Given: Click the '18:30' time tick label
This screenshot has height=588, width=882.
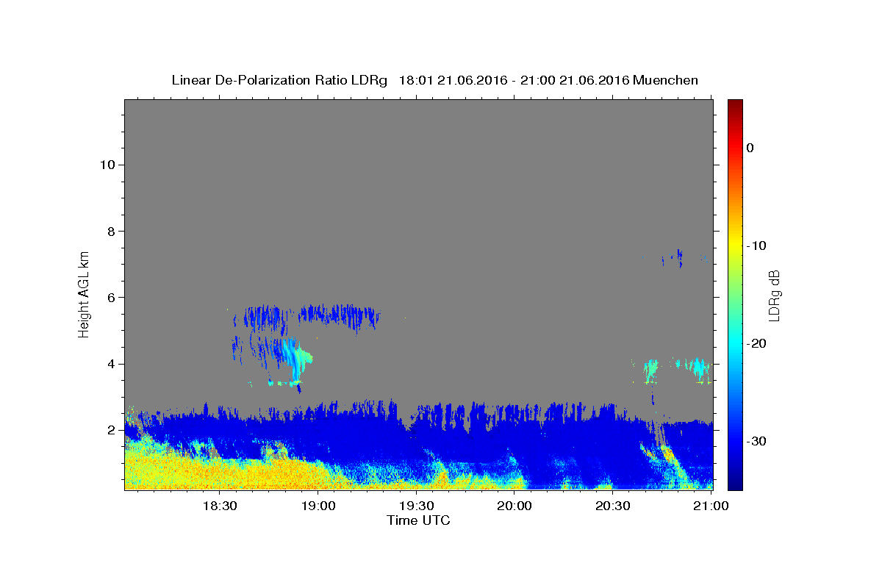Looking at the screenshot, I should click(220, 506).
